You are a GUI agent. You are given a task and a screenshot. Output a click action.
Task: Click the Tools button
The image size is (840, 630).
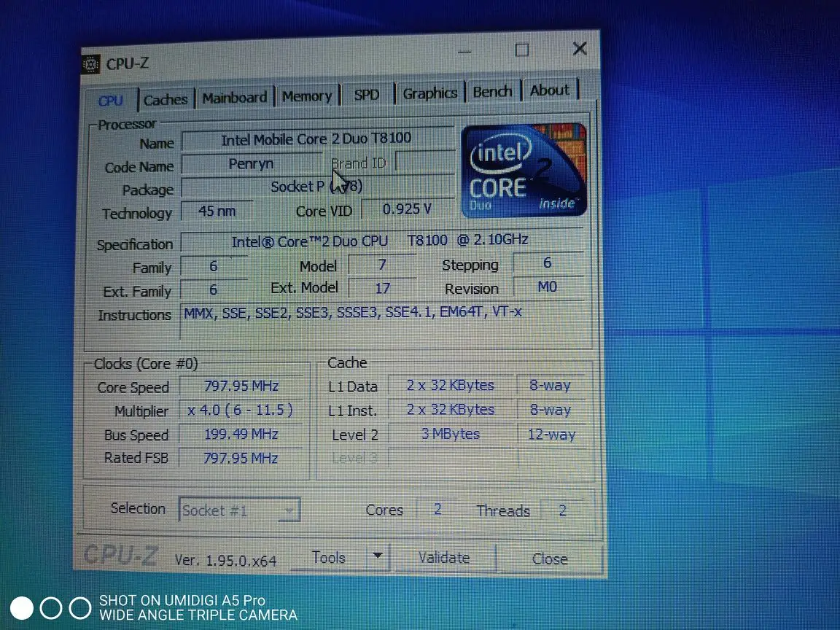click(x=328, y=559)
